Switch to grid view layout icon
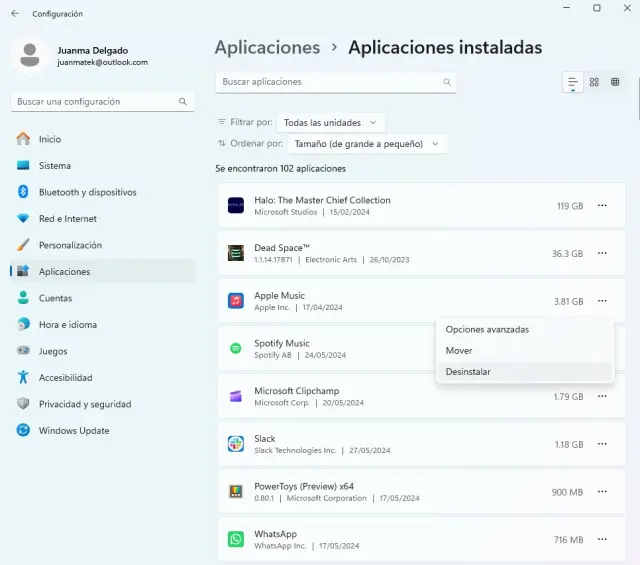Viewport: 640px width, 565px height. (x=594, y=82)
